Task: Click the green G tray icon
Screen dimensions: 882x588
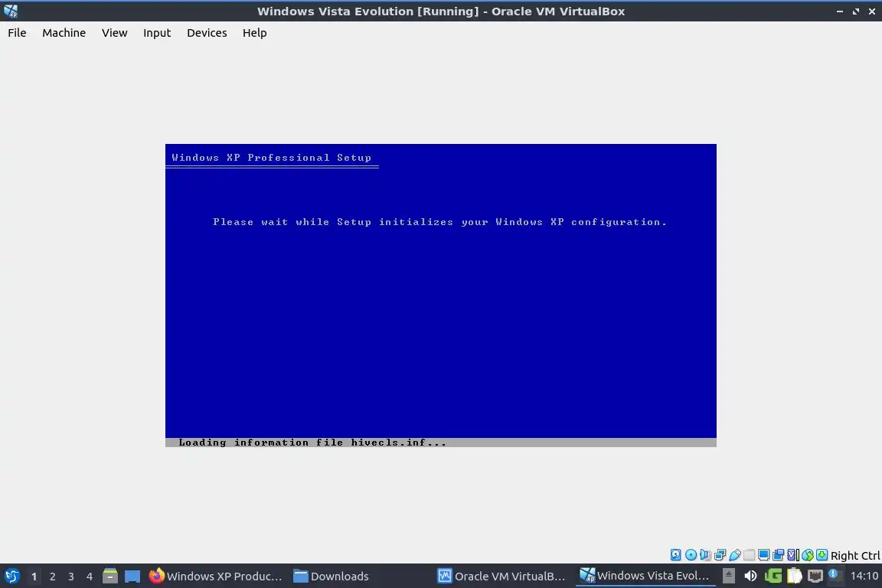Action: pos(773,576)
